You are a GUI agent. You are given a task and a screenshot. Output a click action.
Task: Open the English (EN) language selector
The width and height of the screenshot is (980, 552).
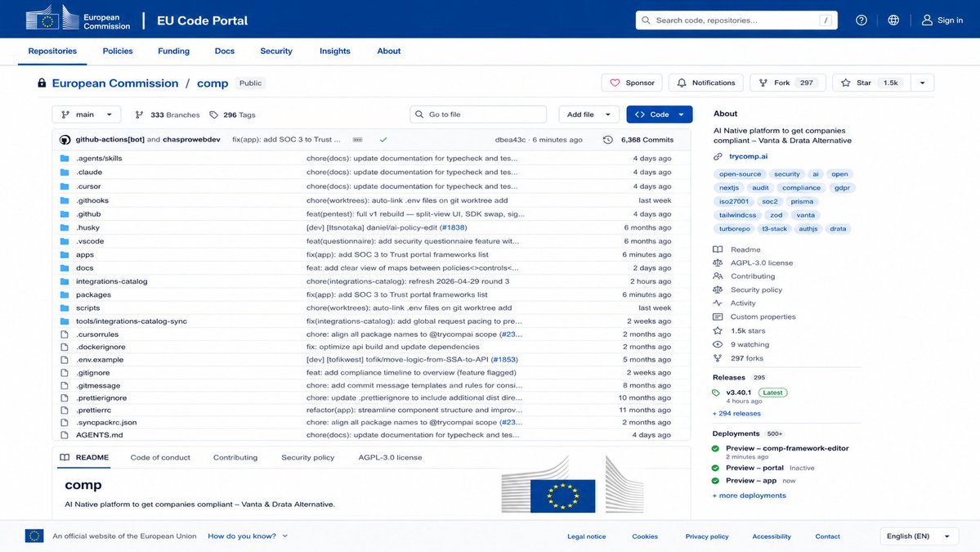[x=918, y=536]
